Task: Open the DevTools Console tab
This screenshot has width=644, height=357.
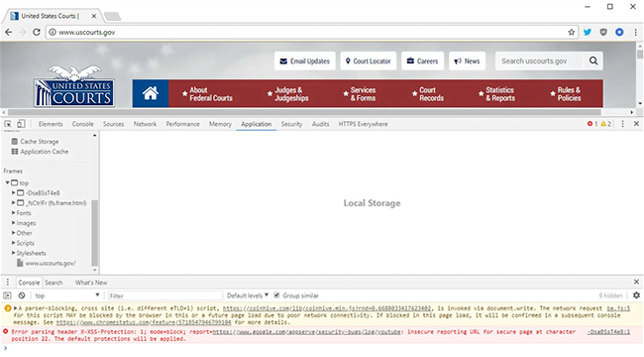Action: point(82,124)
